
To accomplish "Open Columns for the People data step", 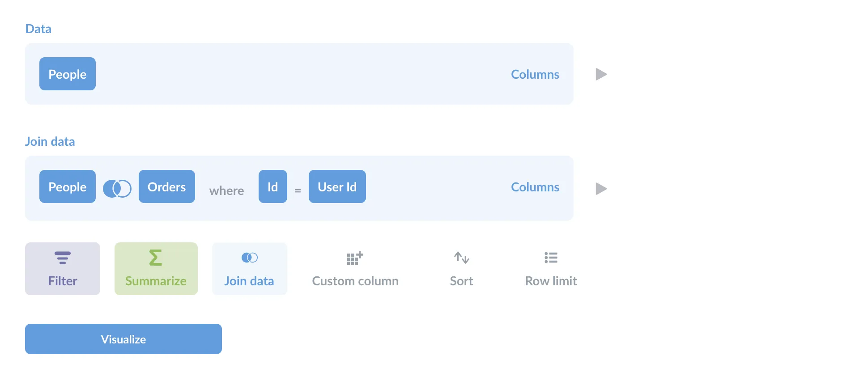I will pos(535,74).
